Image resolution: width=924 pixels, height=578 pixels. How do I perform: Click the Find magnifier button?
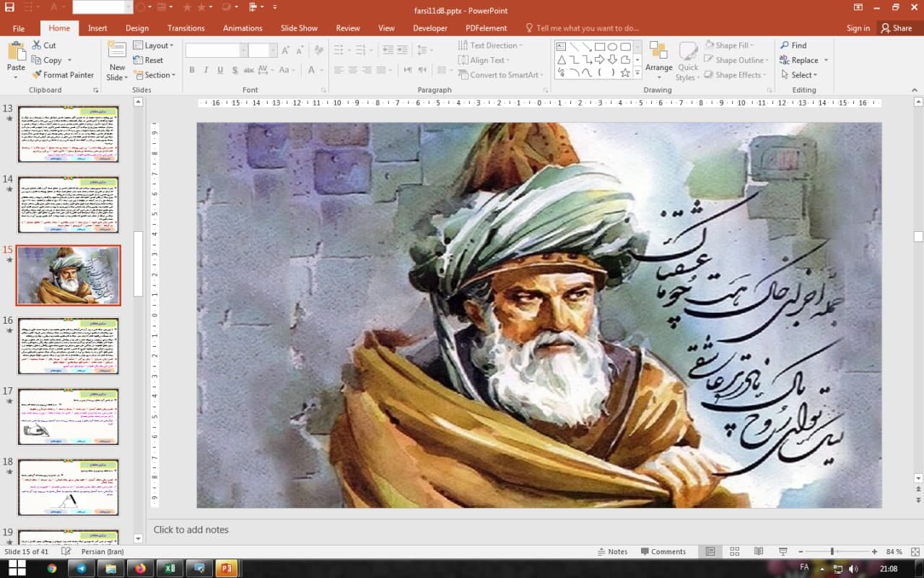(x=793, y=46)
